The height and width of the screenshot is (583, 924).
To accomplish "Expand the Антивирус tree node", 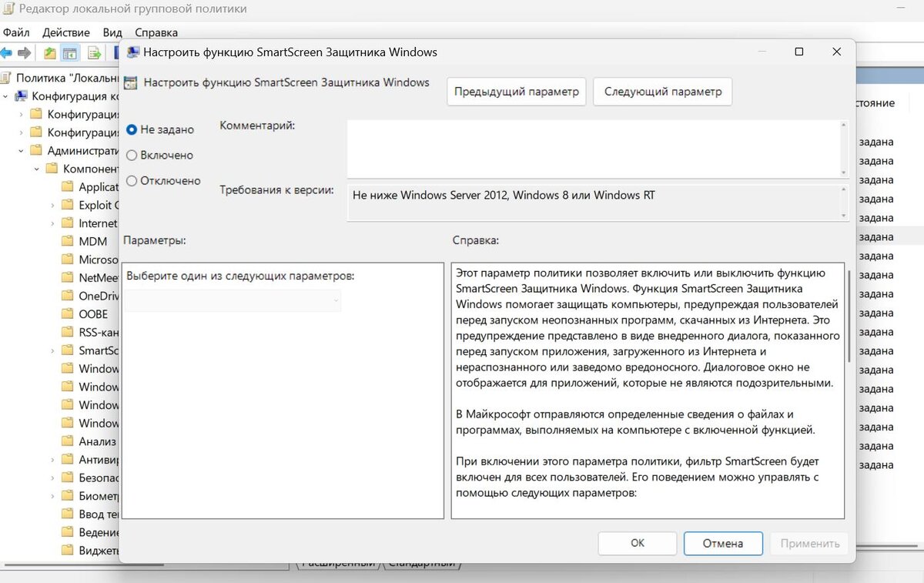I will 52,459.
